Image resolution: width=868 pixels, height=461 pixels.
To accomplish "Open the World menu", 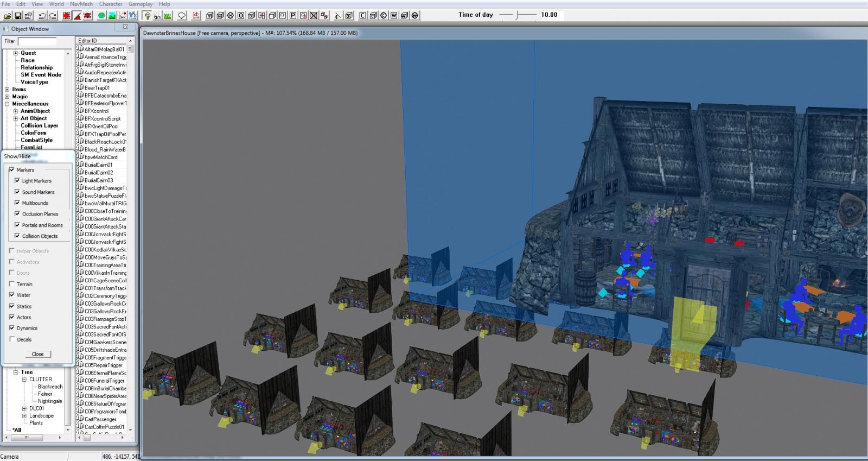I will [56, 4].
